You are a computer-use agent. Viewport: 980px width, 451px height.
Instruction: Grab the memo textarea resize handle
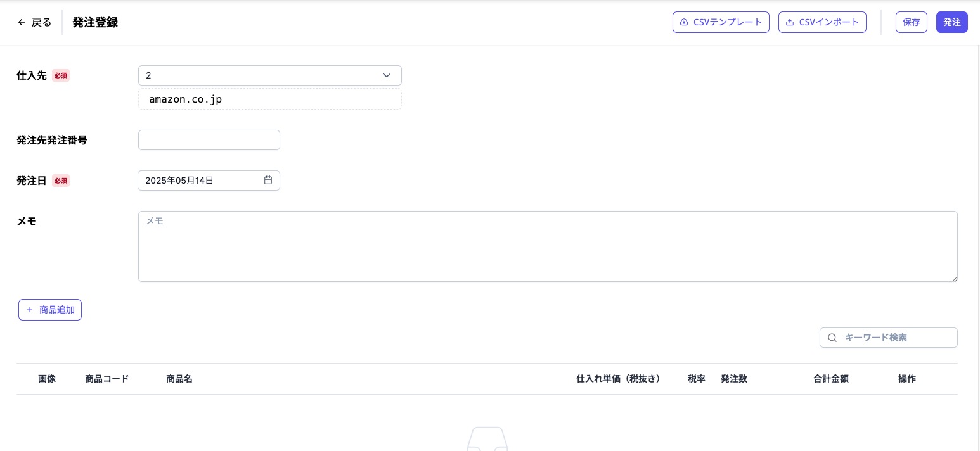tap(954, 278)
